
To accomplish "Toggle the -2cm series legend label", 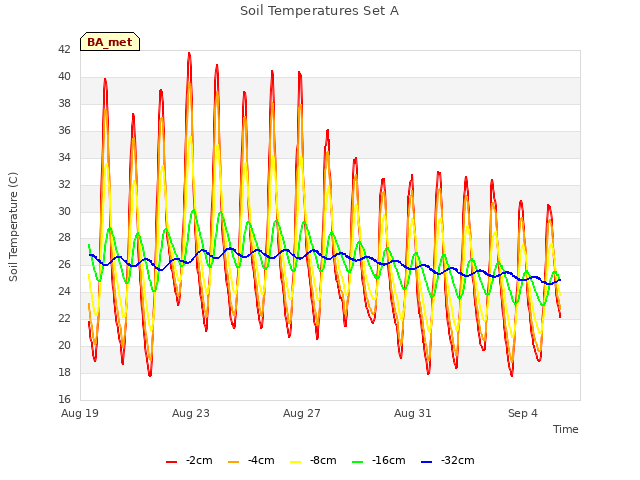I will click(199, 460).
